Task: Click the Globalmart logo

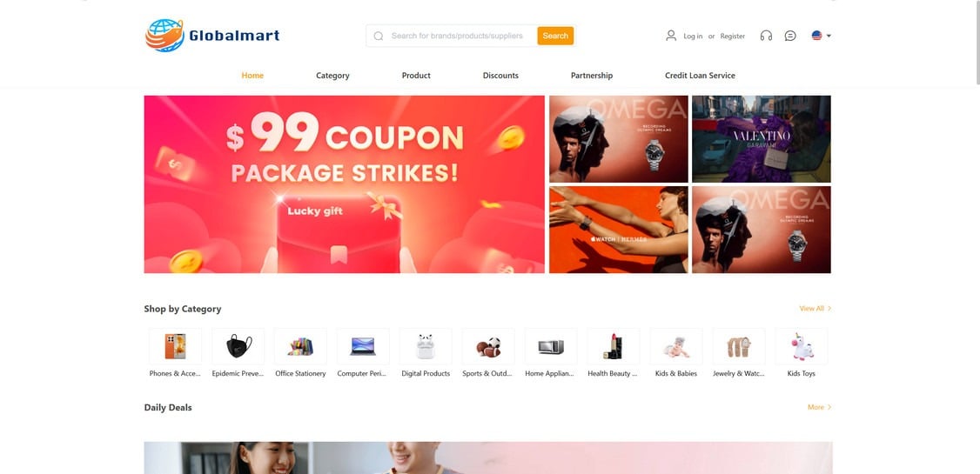Action: click(x=212, y=36)
